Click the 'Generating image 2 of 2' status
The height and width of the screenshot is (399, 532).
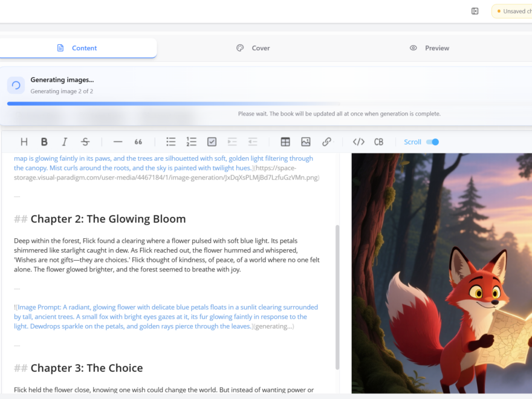point(62,91)
